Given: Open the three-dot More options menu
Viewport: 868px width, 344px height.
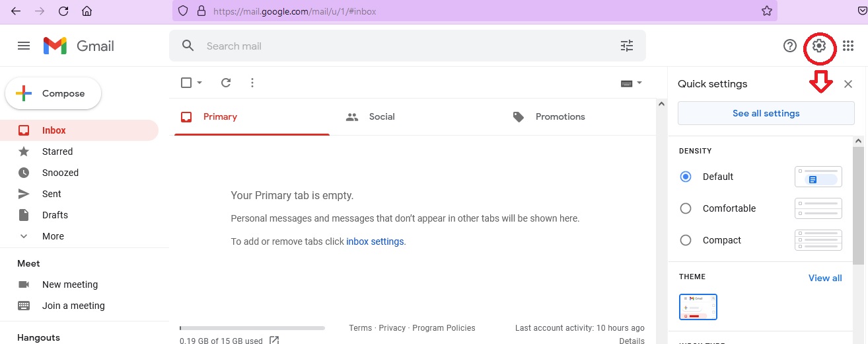Looking at the screenshot, I should 252,83.
